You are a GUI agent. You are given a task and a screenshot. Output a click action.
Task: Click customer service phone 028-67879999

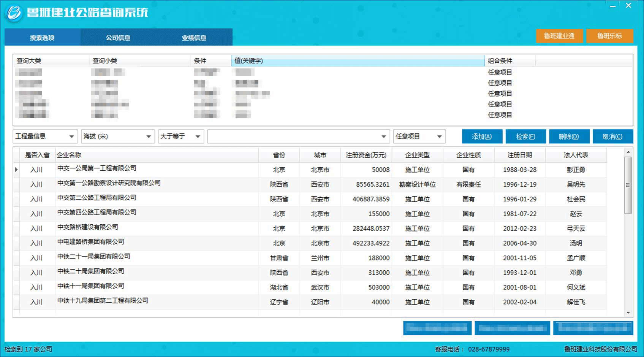point(489,349)
